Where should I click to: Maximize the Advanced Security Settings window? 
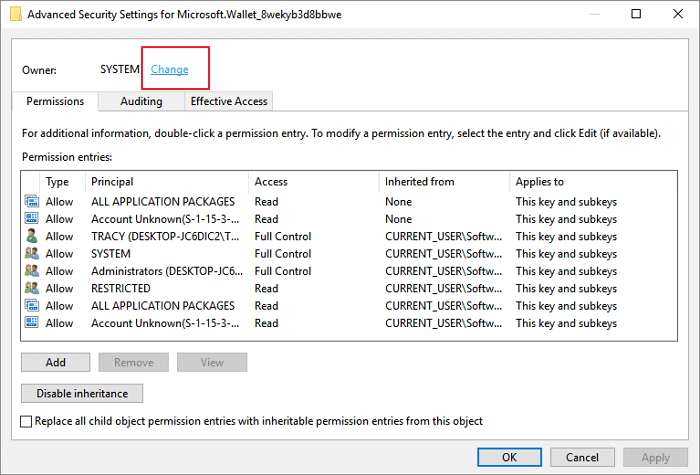[x=637, y=15]
